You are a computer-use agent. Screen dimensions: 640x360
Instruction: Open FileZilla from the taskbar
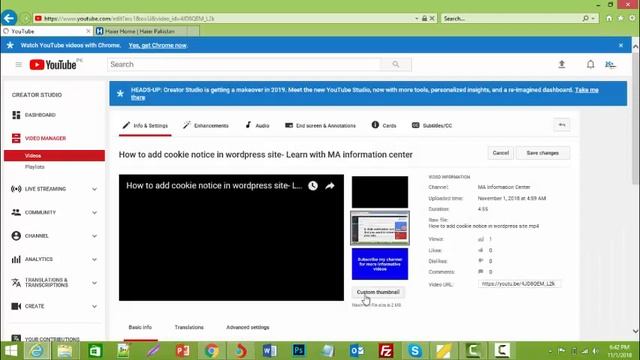click(x=386, y=351)
